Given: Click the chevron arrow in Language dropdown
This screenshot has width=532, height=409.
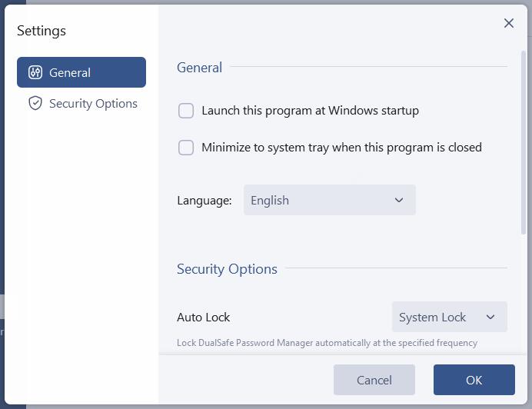Looking at the screenshot, I should coord(399,200).
